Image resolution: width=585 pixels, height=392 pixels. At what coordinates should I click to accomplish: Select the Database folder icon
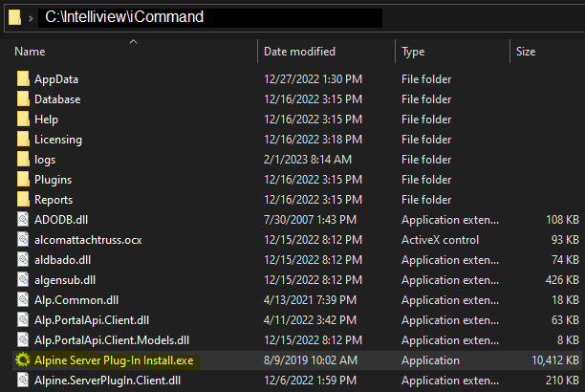tap(23, 99)
